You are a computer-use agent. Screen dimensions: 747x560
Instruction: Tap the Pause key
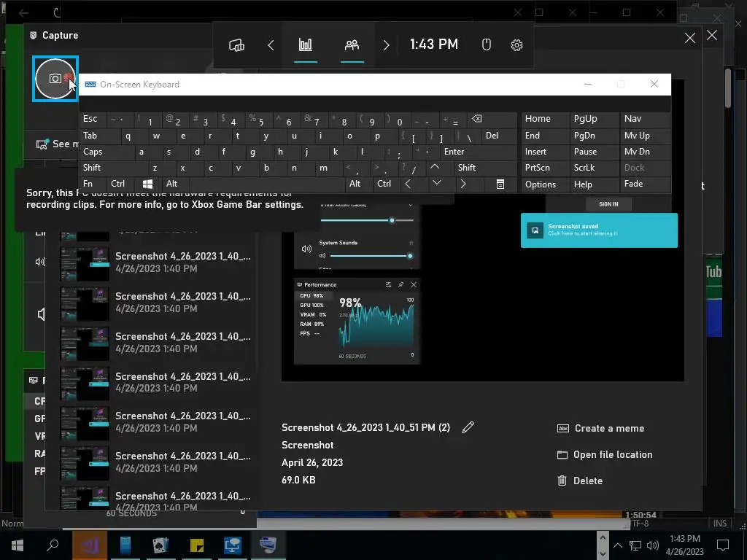click(x=594, y=152)
